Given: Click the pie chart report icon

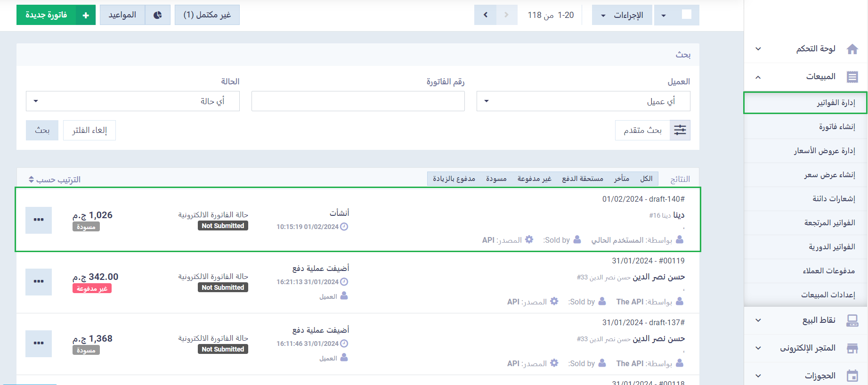Looking at the screenshot, I should [x=158, y=15].
